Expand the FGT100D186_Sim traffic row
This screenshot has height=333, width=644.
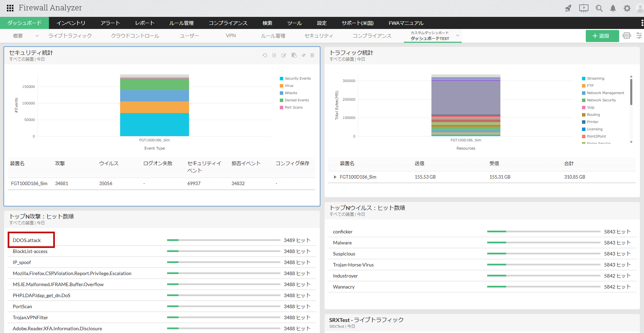pos(335,177)
